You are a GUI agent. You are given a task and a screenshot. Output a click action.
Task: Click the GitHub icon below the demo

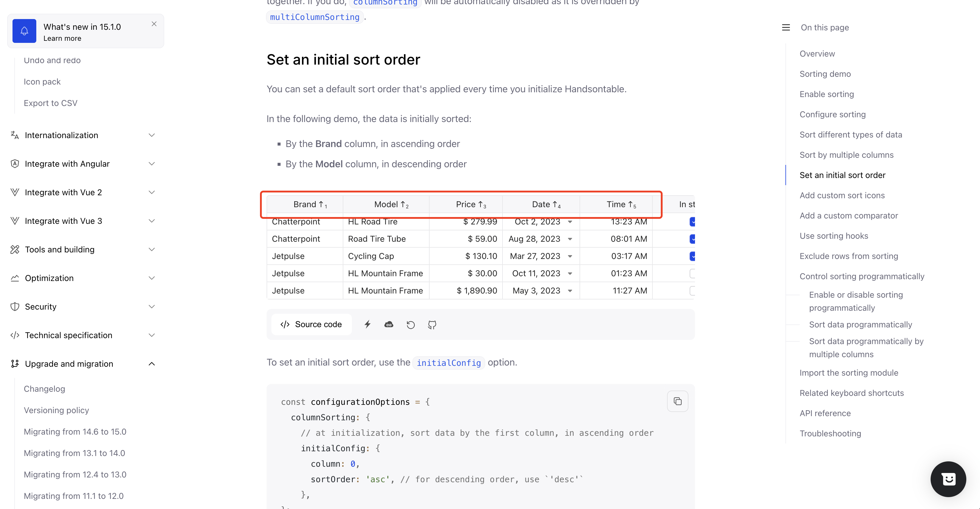(x=432, y=324)
